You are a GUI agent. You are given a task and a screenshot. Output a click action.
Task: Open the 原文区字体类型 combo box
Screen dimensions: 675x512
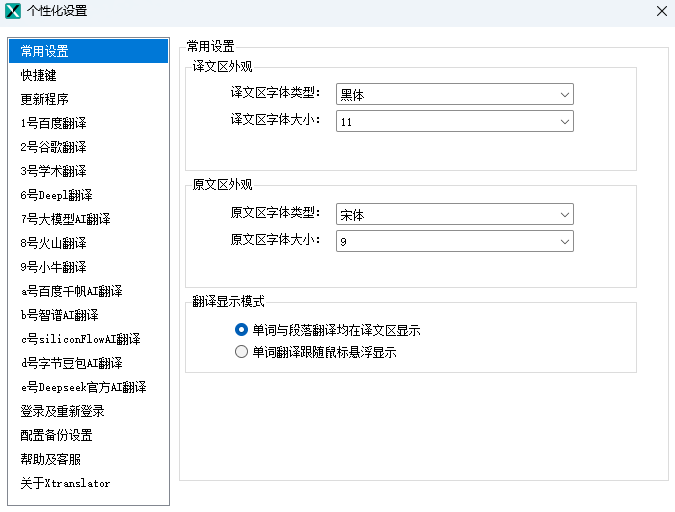(454, 214)
